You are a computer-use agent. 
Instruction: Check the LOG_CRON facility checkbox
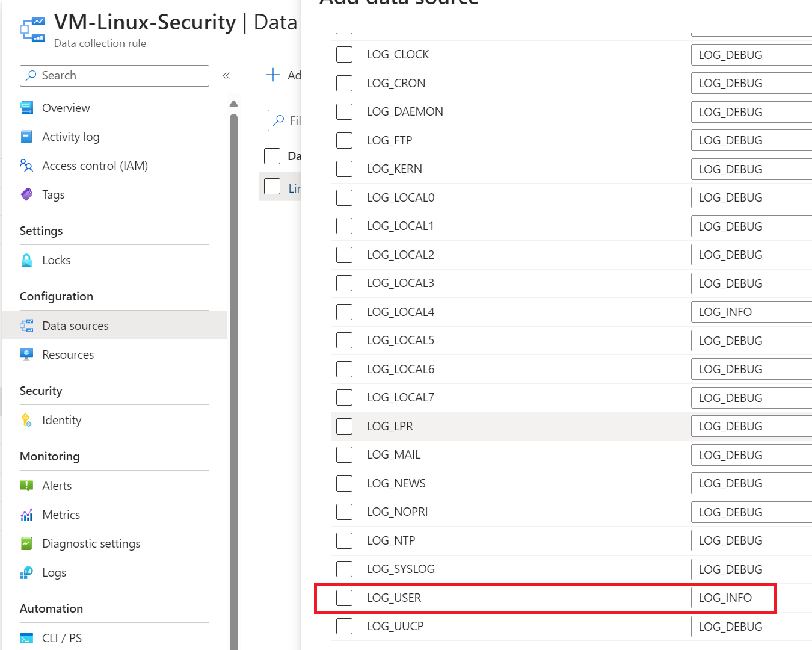344,83
